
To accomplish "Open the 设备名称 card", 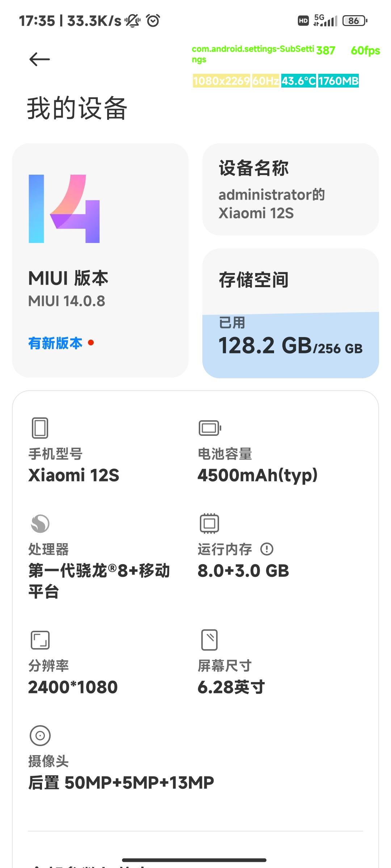I will [290, 190].
